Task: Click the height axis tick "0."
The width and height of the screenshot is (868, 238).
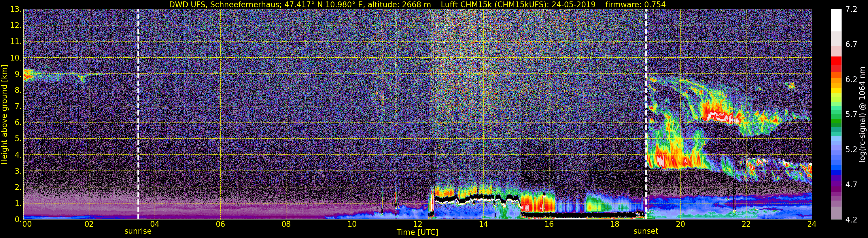Action: pos(18,220)
